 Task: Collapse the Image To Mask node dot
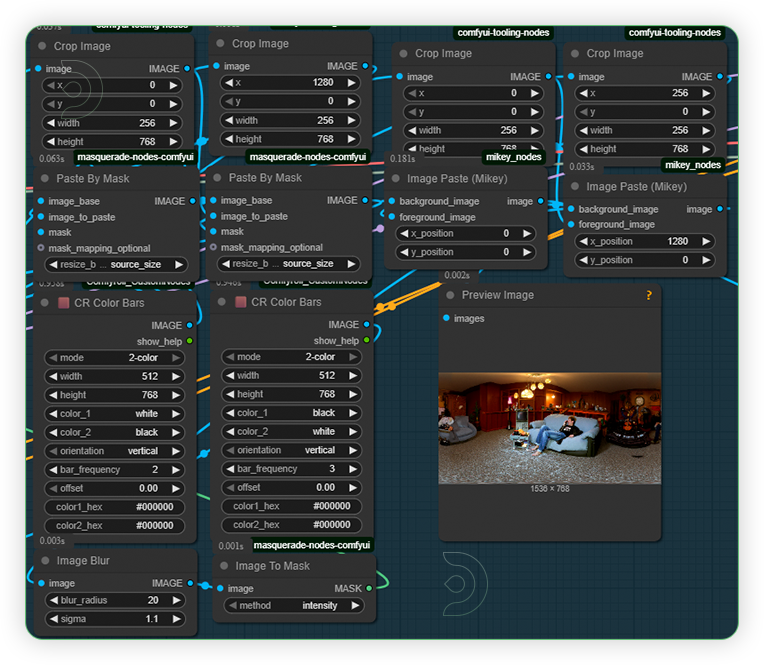tap(222, 566)
